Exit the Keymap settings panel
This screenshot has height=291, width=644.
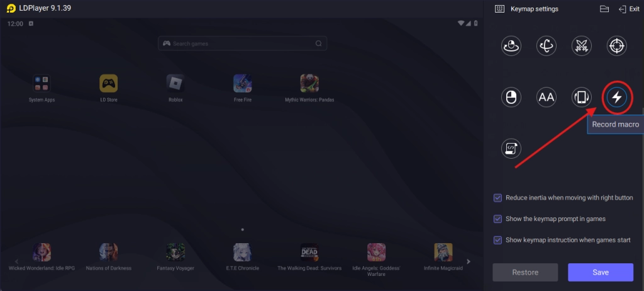629,9
